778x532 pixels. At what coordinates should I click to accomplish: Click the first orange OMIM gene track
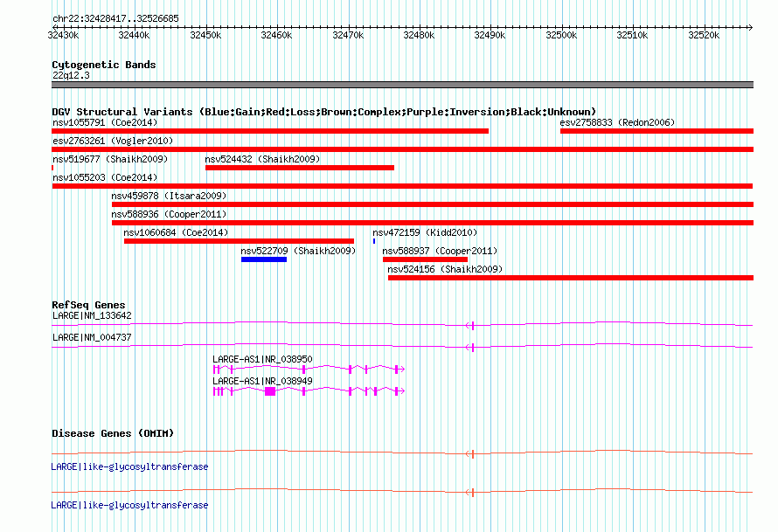[x=402, y=453]
